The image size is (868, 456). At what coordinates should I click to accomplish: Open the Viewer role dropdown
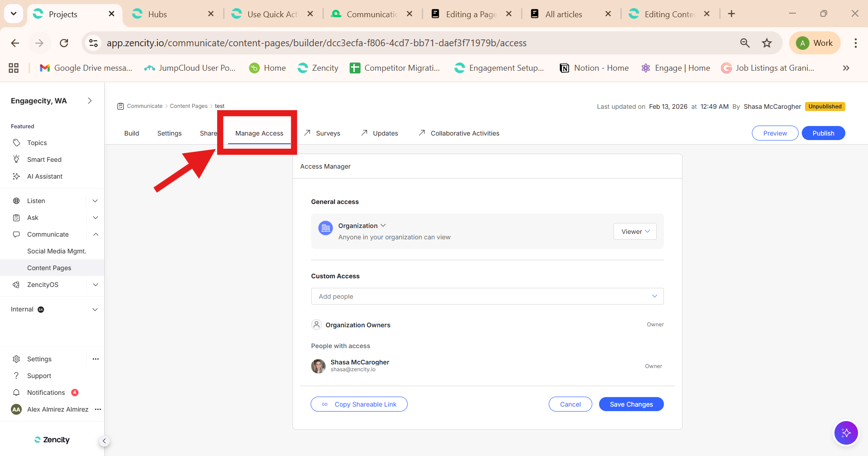point(635,232)
